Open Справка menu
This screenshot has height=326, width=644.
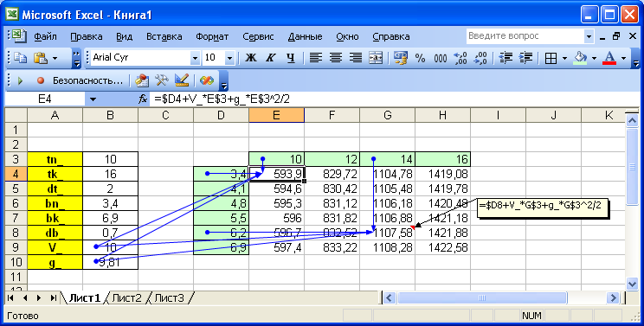tap(391, 36)
